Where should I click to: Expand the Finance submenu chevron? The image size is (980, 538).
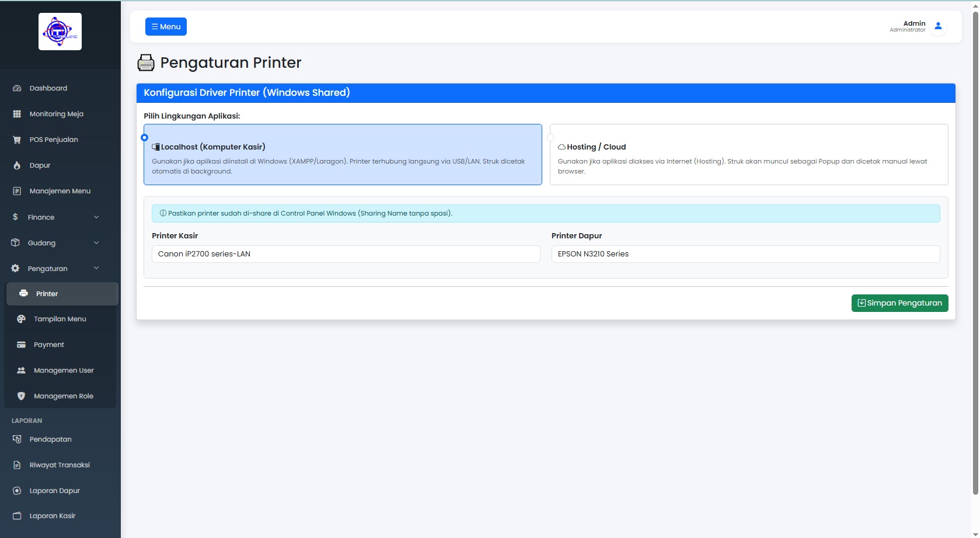[96, 217]
